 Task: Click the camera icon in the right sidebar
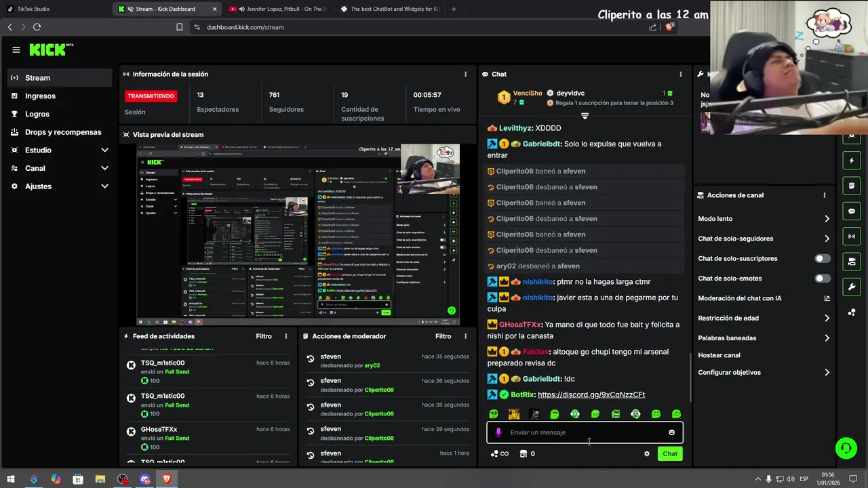pos(852,261)
